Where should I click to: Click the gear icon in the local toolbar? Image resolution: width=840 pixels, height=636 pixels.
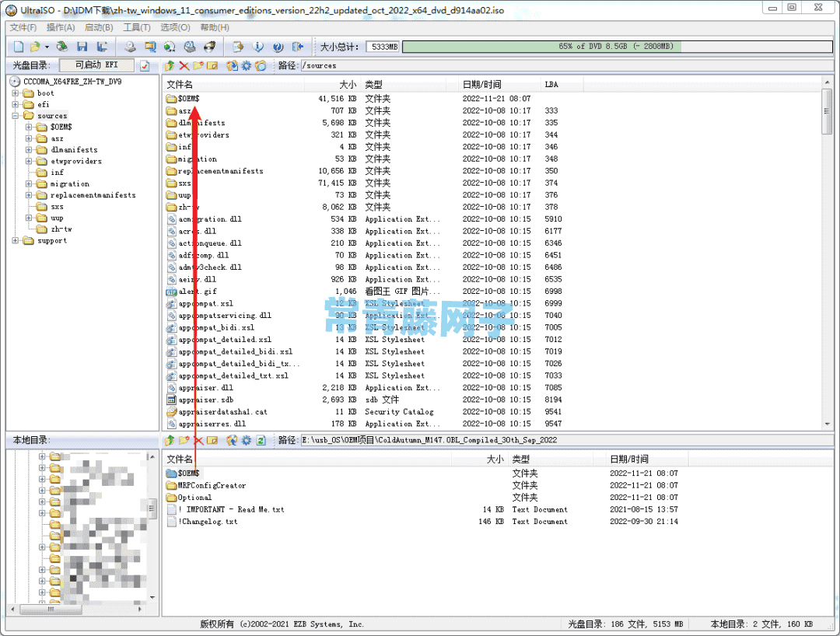(246, 440)
